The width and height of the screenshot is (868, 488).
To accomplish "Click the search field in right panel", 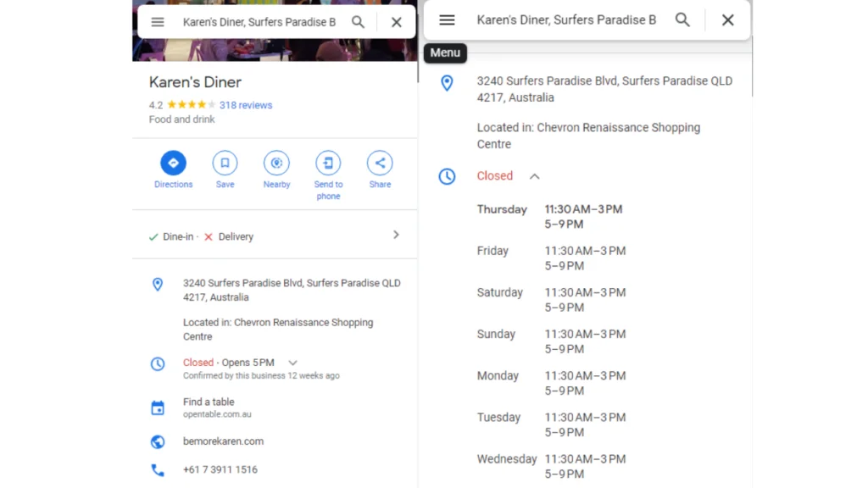I will (566, 20).
